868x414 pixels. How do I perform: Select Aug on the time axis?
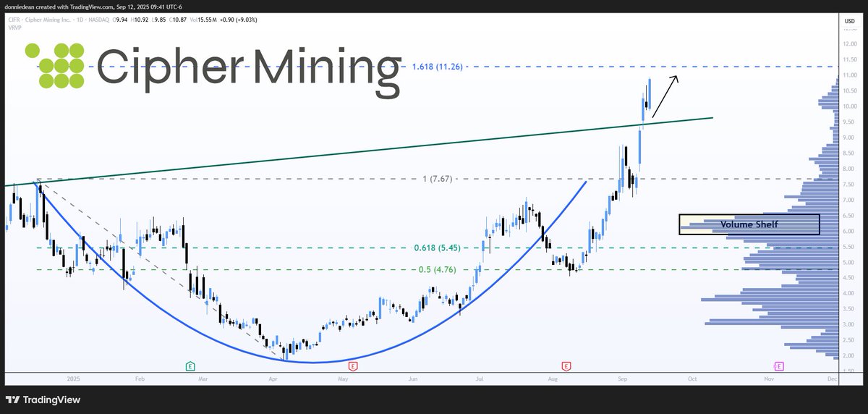553,378
